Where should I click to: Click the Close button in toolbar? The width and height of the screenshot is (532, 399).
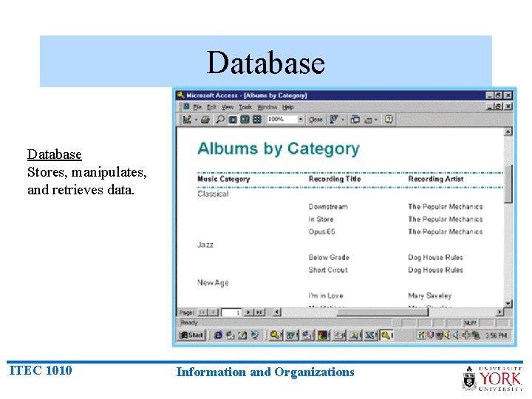(x=316, y=120)
